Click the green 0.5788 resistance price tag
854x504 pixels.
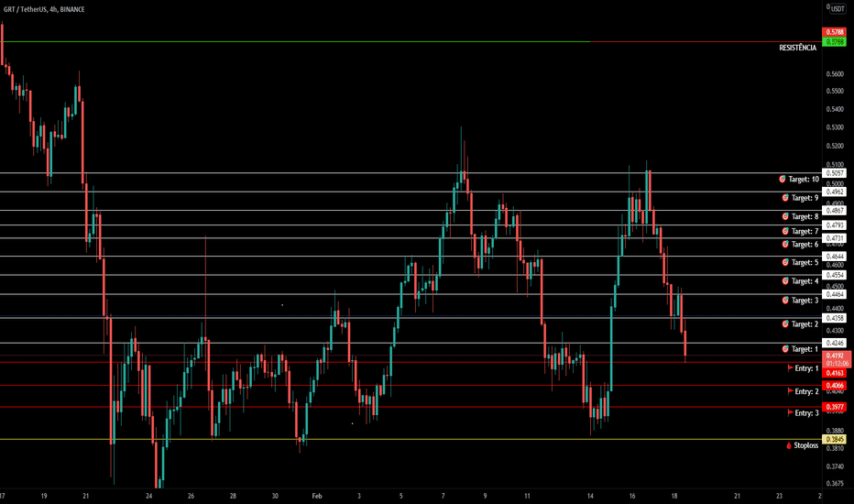click(834, 42)
